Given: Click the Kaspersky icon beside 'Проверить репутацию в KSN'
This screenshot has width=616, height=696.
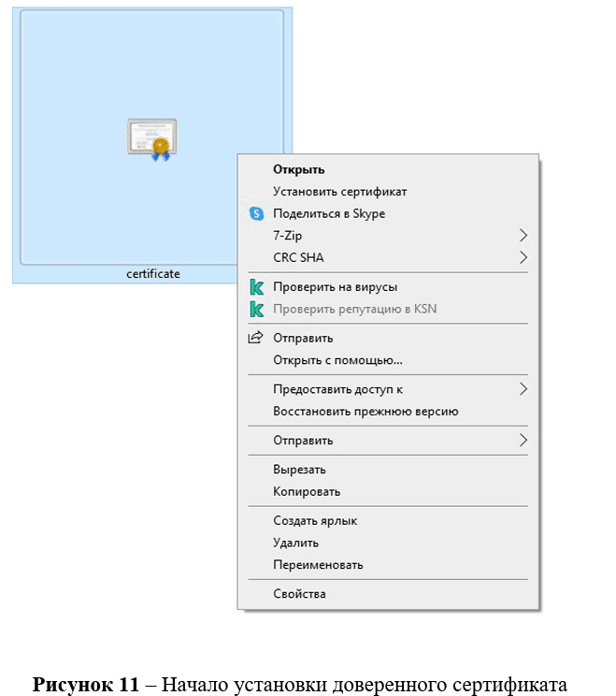Looking at the screenshot, I should 256,309.
